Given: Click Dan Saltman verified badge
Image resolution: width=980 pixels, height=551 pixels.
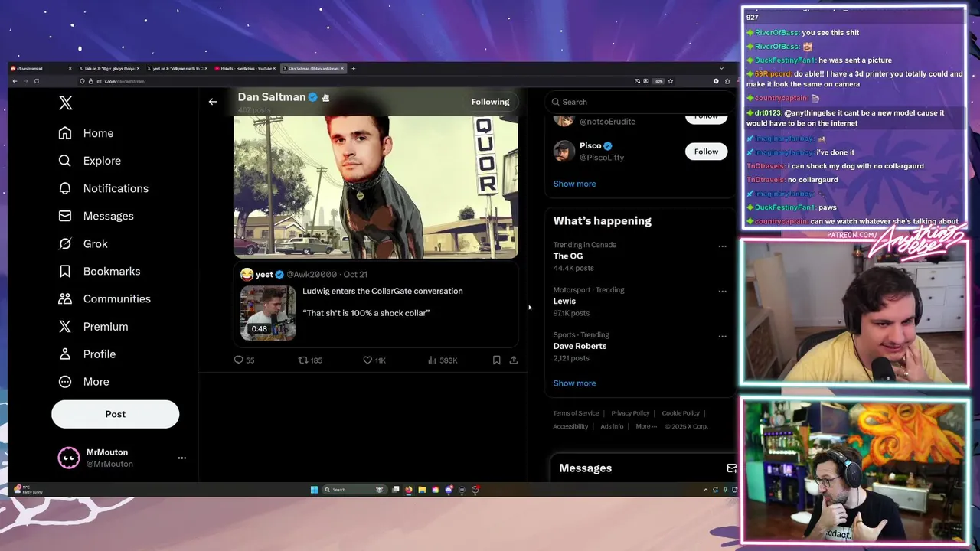Looking at the screenshot, I should pos(313,97).
